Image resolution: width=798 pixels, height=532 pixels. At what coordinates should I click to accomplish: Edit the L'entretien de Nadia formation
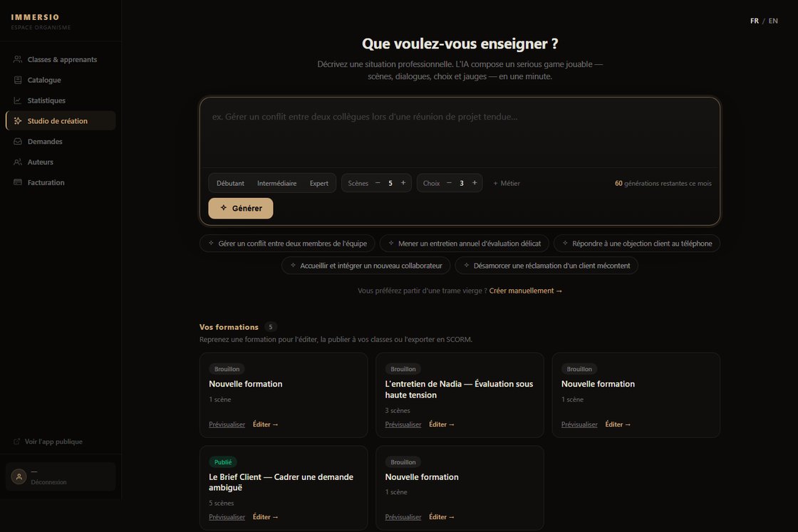[441, 424]
